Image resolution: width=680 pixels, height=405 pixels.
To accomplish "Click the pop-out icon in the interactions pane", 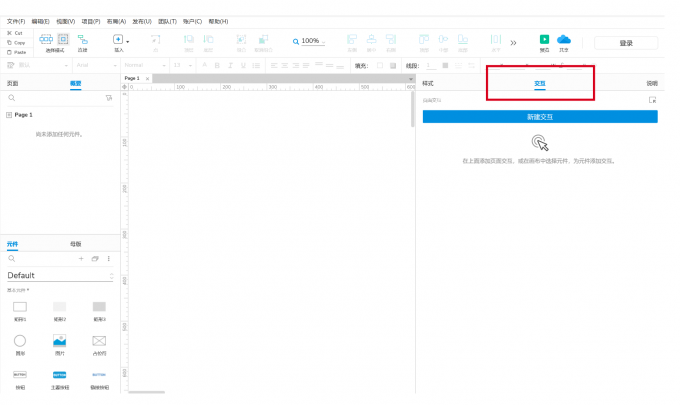I will [x=652, y=100].
